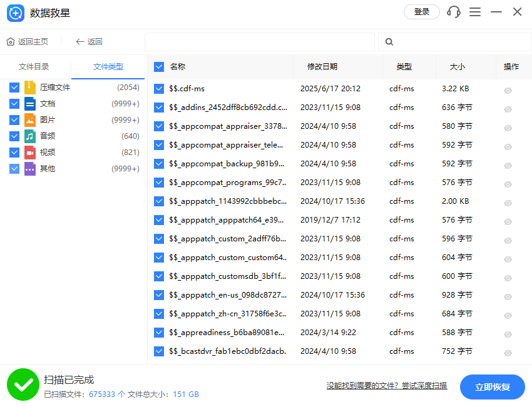Image resolution: width=532 pixels, height=407 pixels.
Task: Switch to the 文件目录 tab
Action: [34, 67]
